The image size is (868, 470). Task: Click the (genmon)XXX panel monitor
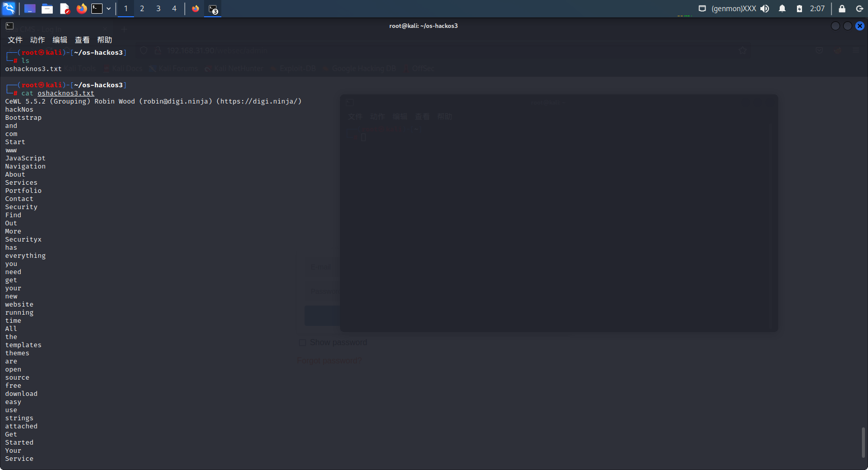pos(733,9)
